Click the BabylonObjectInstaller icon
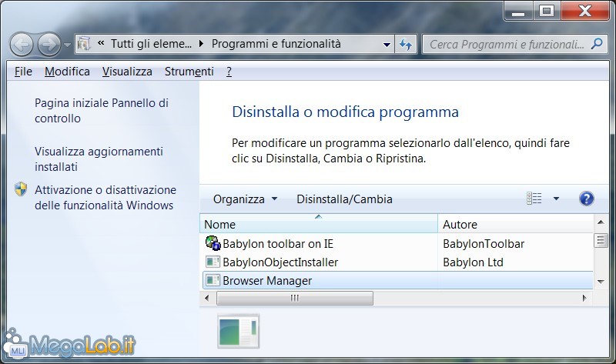Viewport: 616px width, 364px height. coord(213,262)
